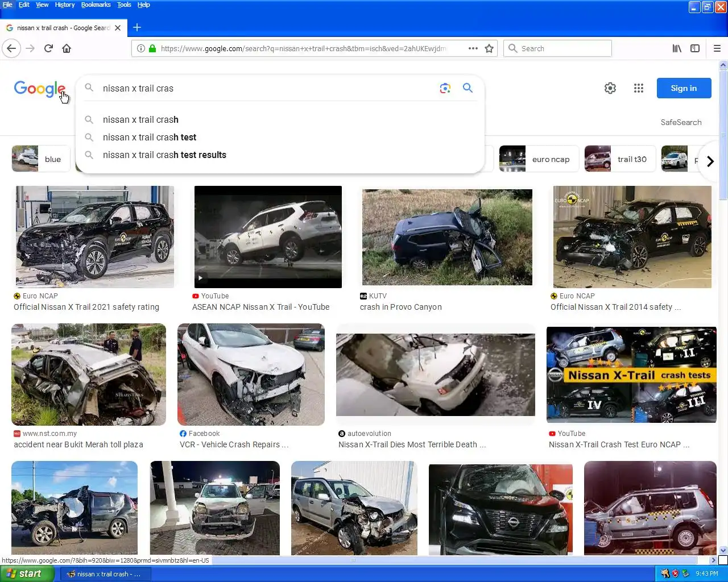Open the Edit menu

click(x=24, y=5)
